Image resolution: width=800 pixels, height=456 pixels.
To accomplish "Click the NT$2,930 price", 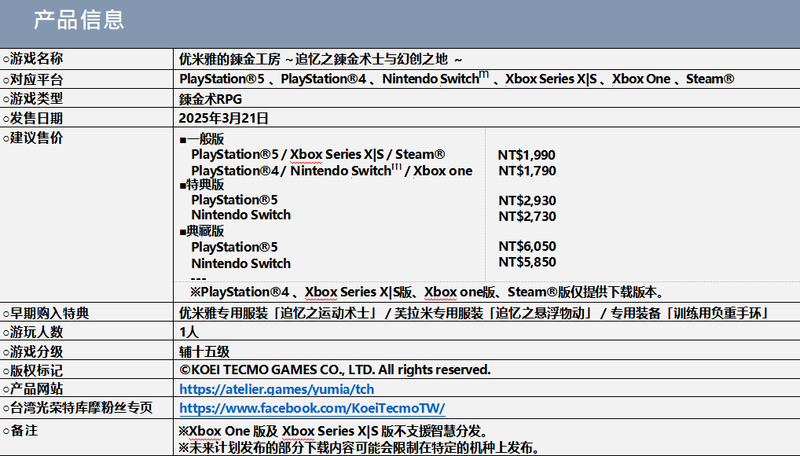I will 526,201.
